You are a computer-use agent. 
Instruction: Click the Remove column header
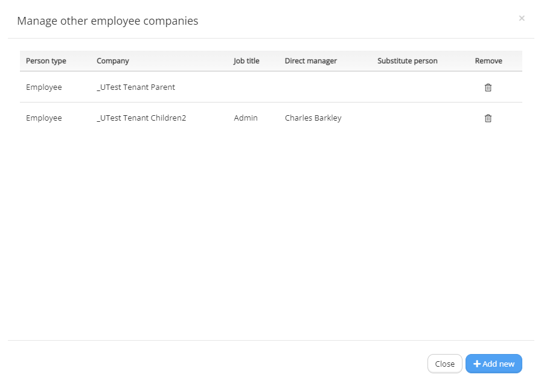(x=488, y=61)
